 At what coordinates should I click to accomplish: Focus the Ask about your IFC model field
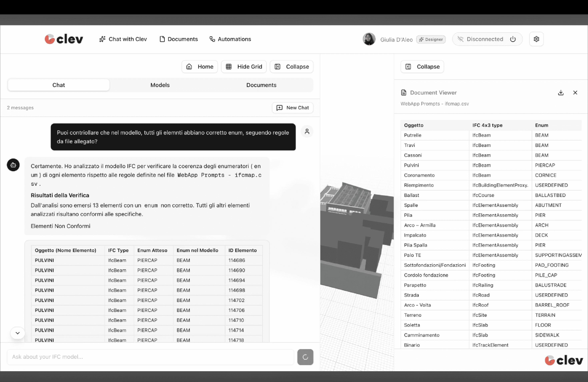tap(150, 357)
